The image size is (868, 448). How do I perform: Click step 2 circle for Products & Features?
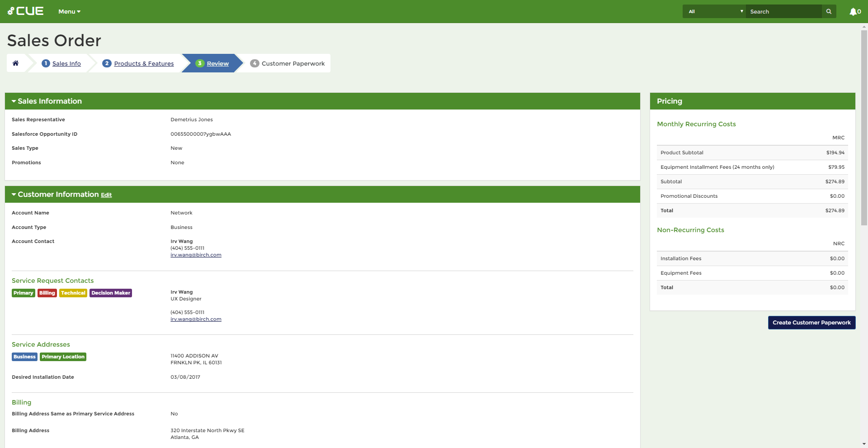pos(107,63)
